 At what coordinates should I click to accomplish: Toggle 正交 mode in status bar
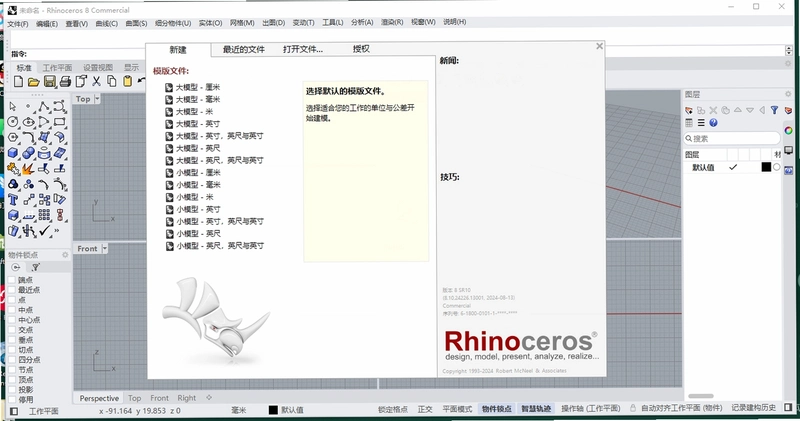tap(425, 409)
